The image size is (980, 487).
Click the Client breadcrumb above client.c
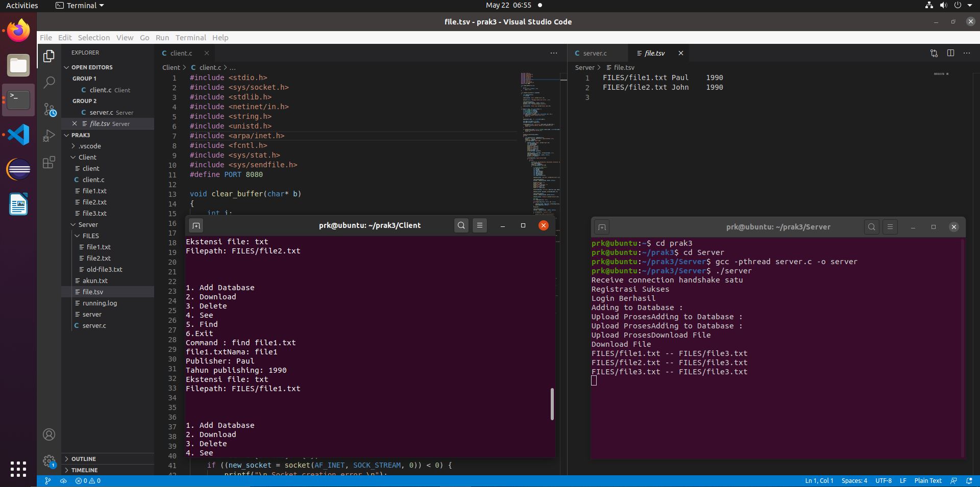(x=171, y=67)
